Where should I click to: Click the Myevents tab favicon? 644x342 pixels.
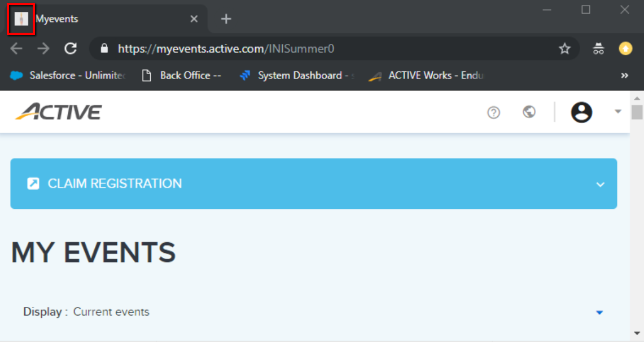(21, 19)
